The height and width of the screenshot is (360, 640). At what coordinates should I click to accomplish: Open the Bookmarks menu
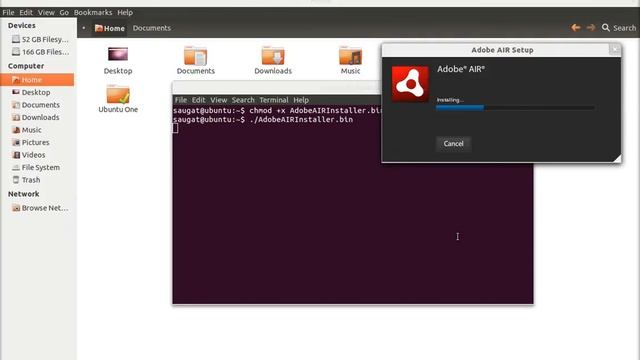point(93,12)
